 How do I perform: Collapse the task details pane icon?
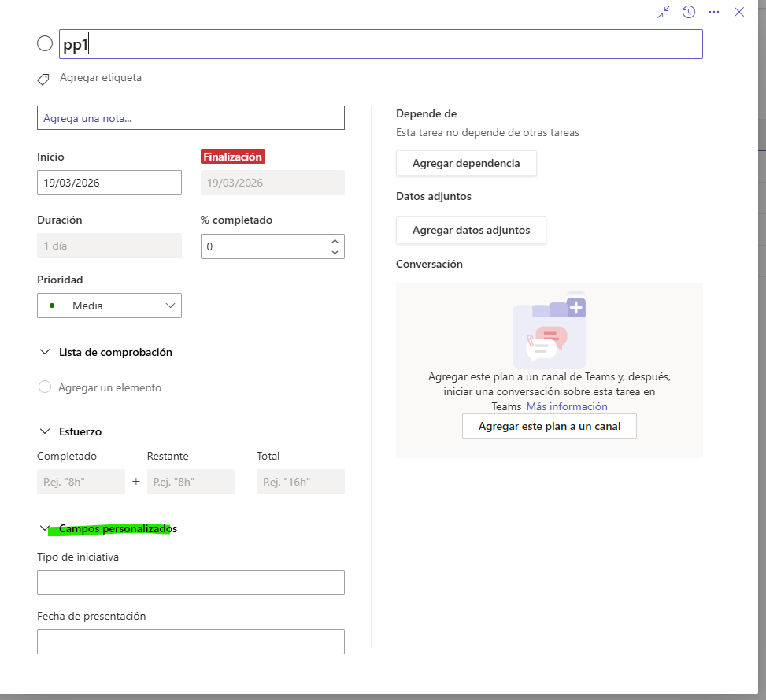point(664,12)
